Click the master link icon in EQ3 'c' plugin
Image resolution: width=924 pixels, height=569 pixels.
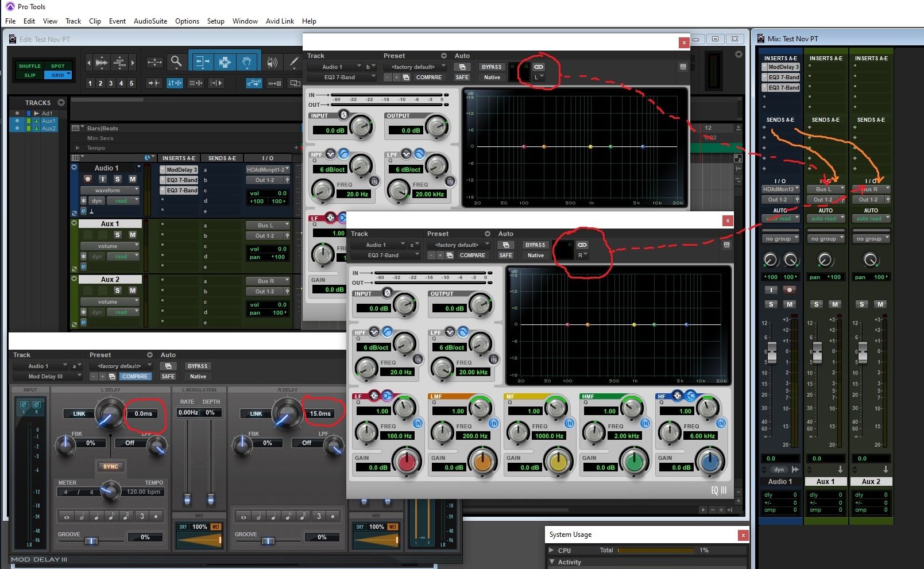tap(582, 245)
